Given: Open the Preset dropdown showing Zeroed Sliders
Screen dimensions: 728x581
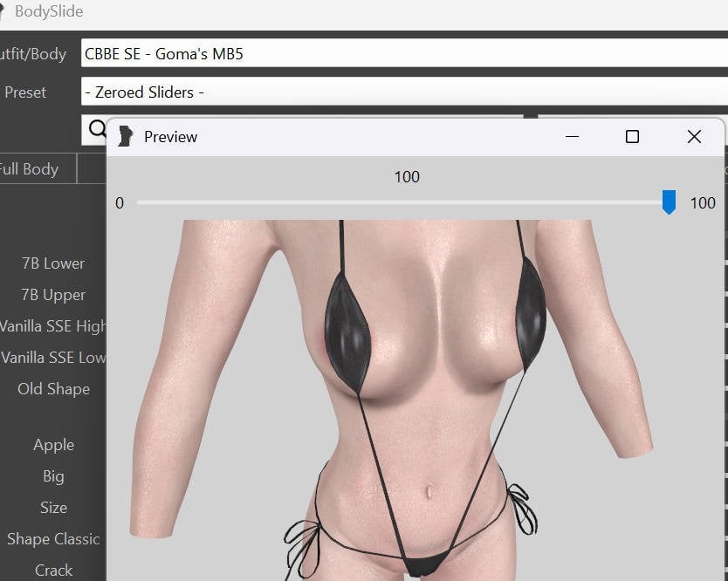Looking at the screenshot, I should [x=404, y=92].
